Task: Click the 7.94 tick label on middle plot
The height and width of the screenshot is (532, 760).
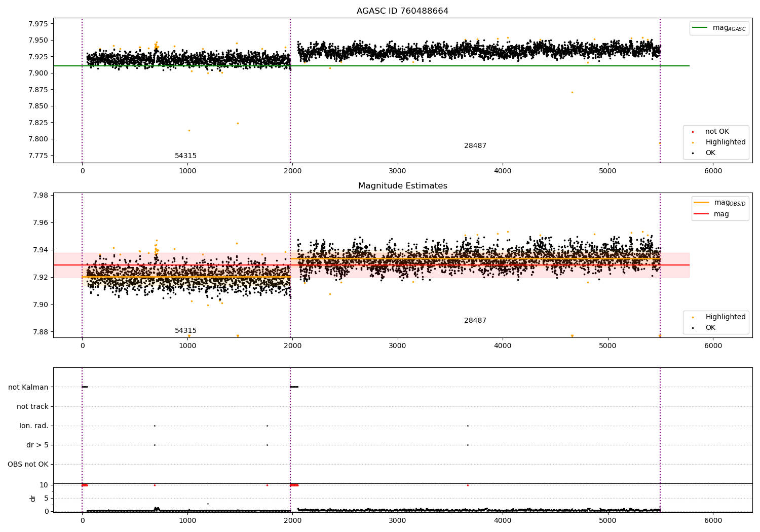Action: (40, 250)
